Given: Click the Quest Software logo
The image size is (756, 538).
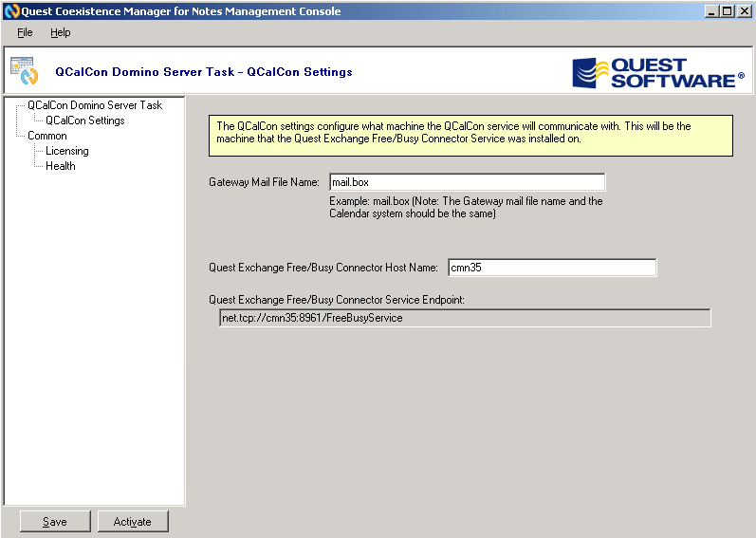Looking at the screenshot, I should click(658, 73).
